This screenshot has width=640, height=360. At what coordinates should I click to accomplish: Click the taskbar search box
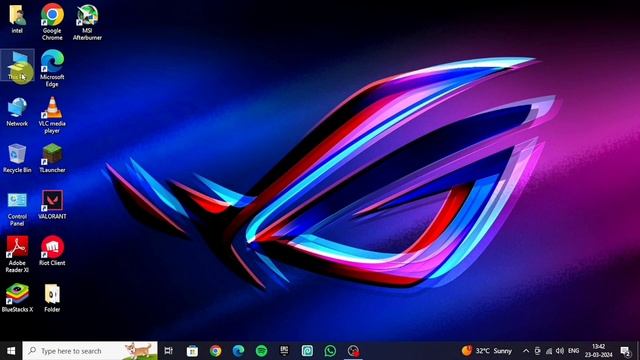pos(90,351)
